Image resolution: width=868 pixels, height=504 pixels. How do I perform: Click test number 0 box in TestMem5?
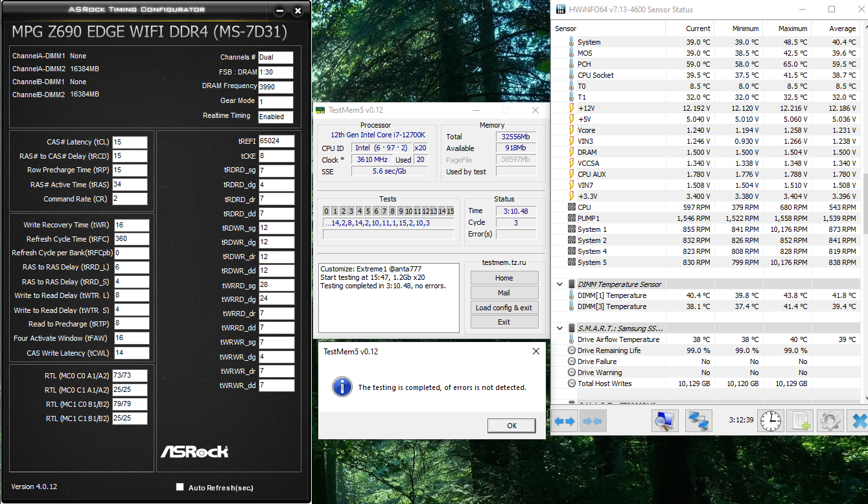click(x=327, y=211)
